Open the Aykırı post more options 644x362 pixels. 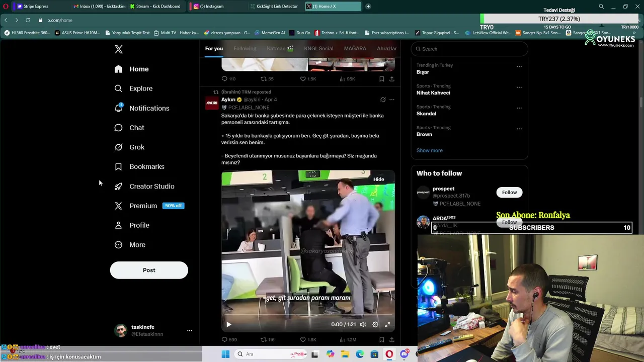(392, 100)
